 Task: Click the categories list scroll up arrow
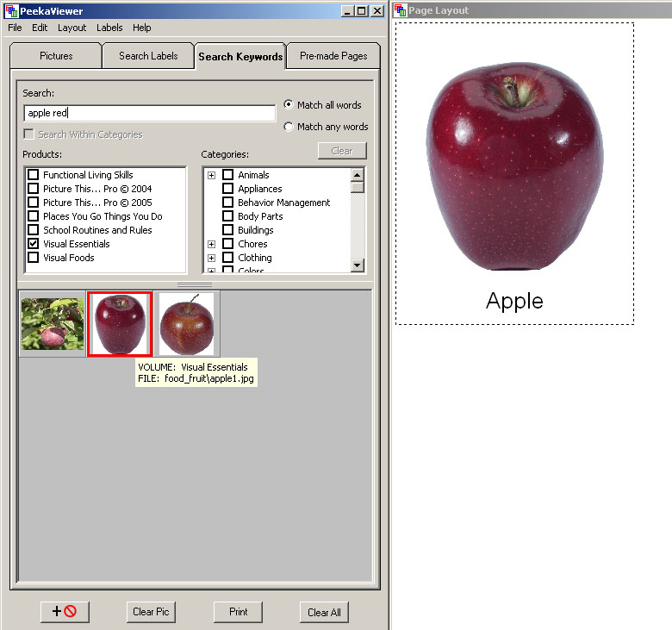point(357,175)
